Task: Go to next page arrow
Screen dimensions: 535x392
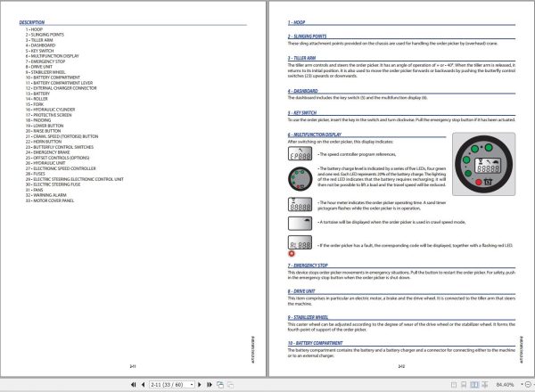Action: [200, 385]
